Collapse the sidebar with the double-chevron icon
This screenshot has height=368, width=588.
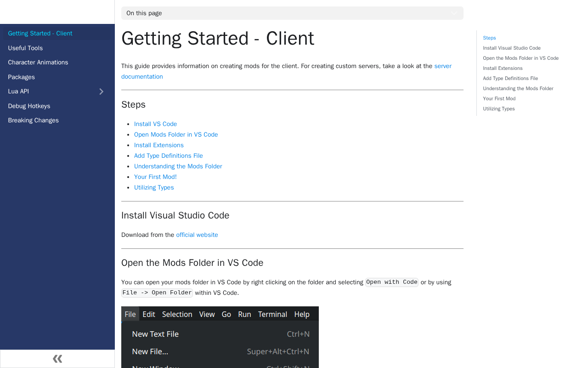(57, 359)
